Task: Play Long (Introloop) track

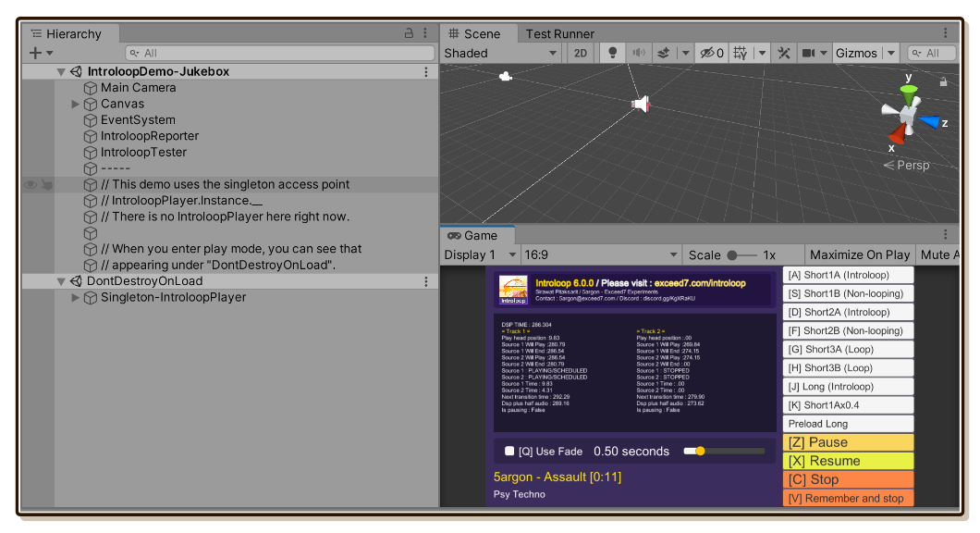Action: click(x=848, y=387)
